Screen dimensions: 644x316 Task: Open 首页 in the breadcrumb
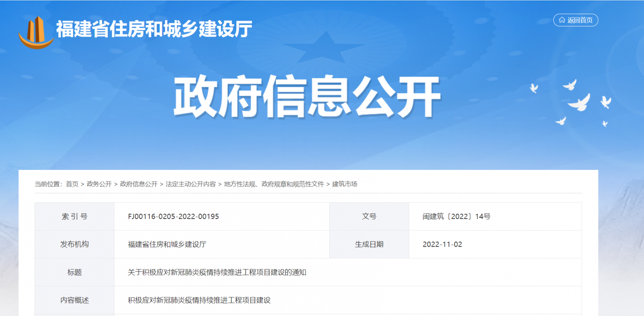[72, 184]
